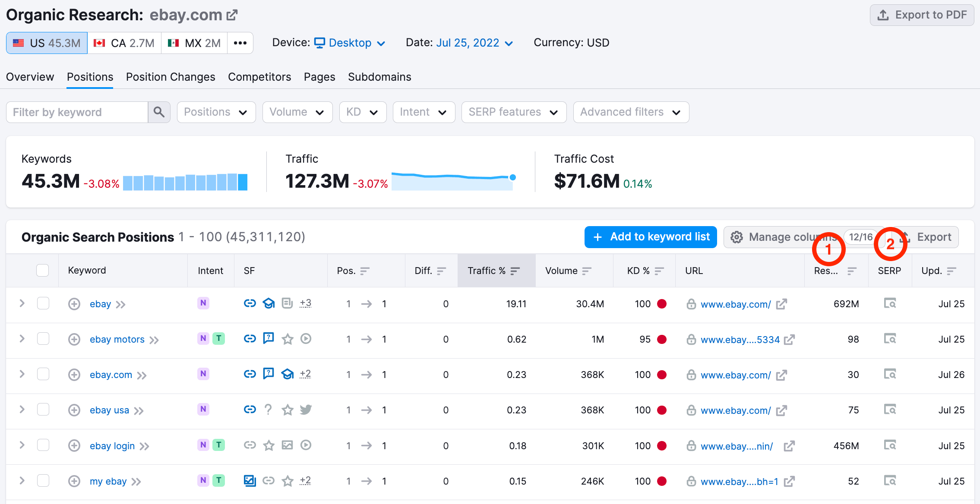The height and width of the screenshot is (504, 980).
Task: Open the more databases ellipsis button
Action: tap(240, 43)
